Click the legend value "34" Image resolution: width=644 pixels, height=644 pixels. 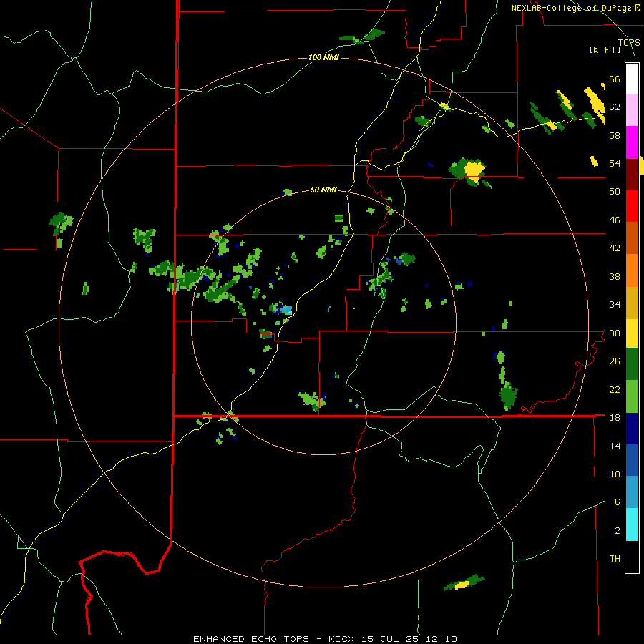(615, 305)
